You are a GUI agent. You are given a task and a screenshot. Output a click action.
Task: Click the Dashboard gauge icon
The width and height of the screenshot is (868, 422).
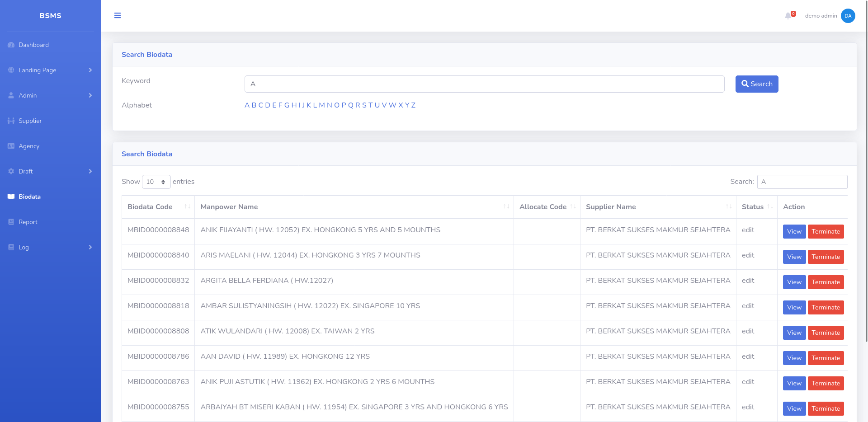click(x=11, y=45)
